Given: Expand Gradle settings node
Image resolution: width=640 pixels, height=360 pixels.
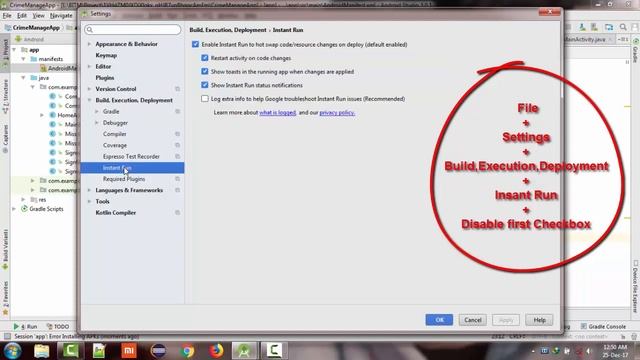Looking at the screenshot, I should click(x=97, y=111).
